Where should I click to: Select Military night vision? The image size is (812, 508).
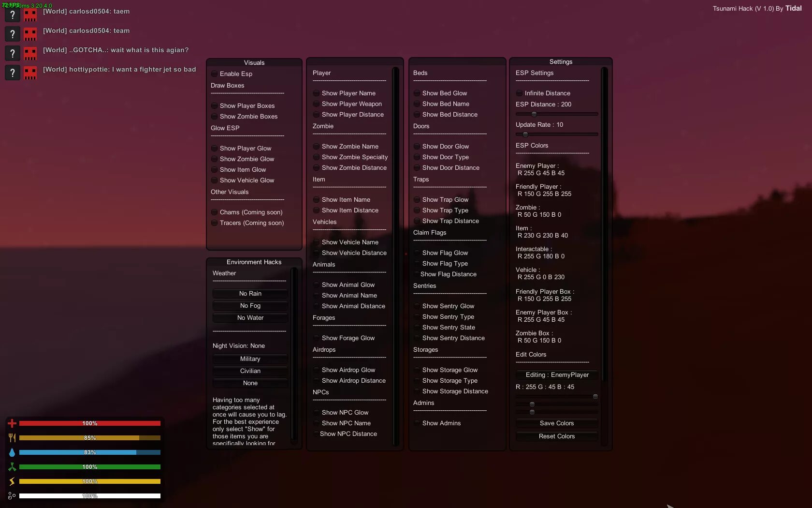pos(250,359)
